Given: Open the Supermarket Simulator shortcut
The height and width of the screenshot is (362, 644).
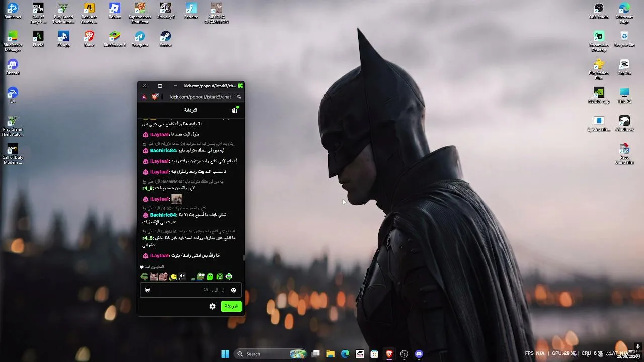Looking at the screenshot, I should point(140,13).
